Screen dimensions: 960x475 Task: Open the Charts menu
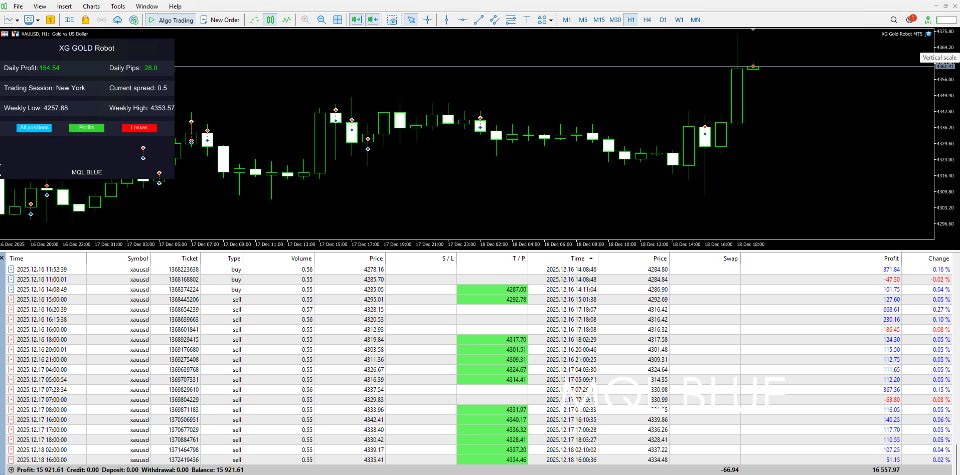click(91, 6)
